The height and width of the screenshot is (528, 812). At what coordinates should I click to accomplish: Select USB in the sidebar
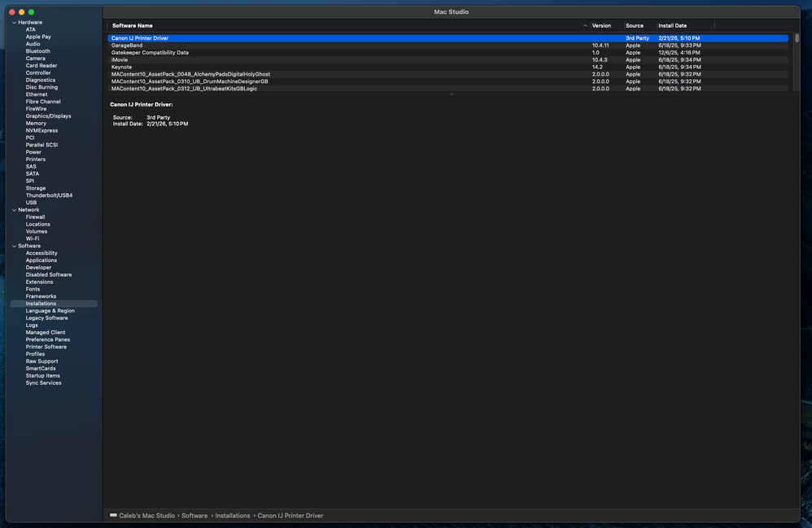point(31,203)
